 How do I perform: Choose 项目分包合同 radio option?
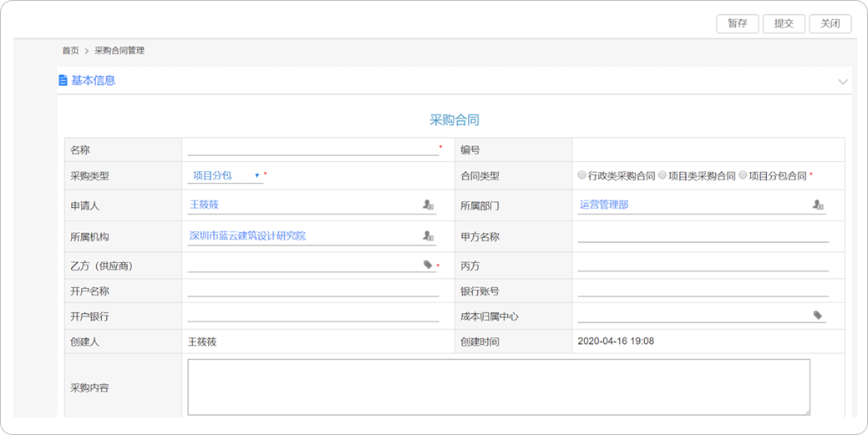tap(743, 175)
